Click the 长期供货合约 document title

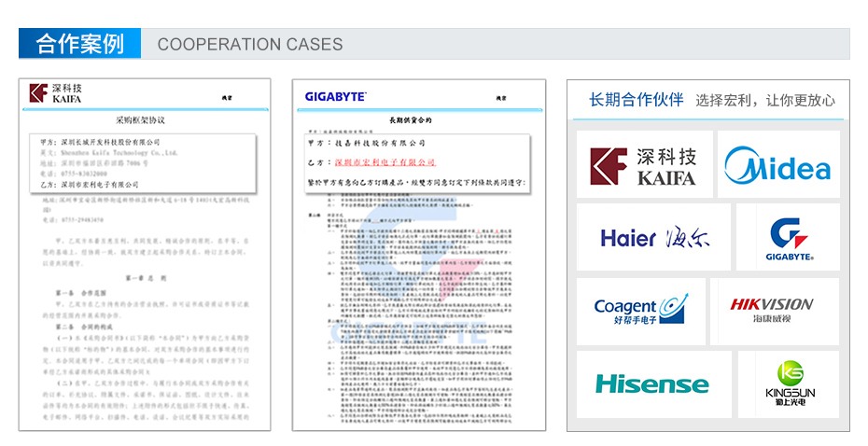(411, 120)
